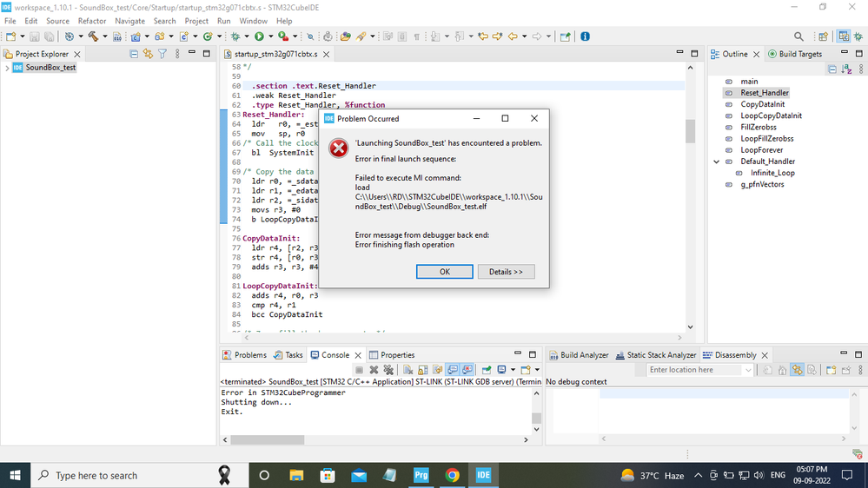The height and width of the screenshot is (488, 868).
Task: Click Build Configuration gear icon in toolbar
Action: point(70,36)
